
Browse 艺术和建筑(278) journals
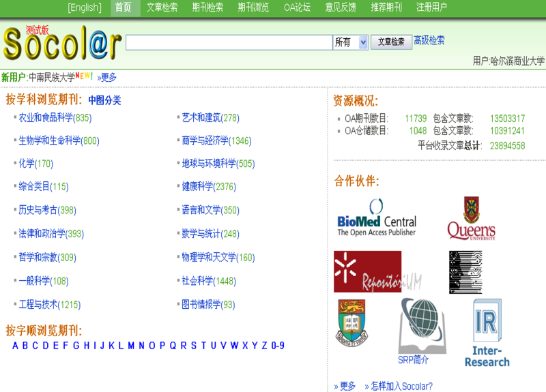[211, 118]
